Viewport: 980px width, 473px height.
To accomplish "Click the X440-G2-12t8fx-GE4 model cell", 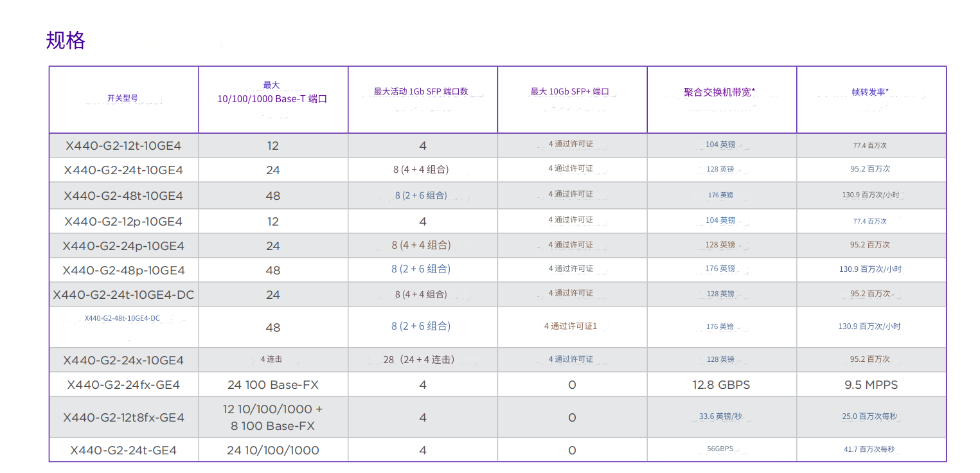I will pyautogui.click(x=123, y=418).
